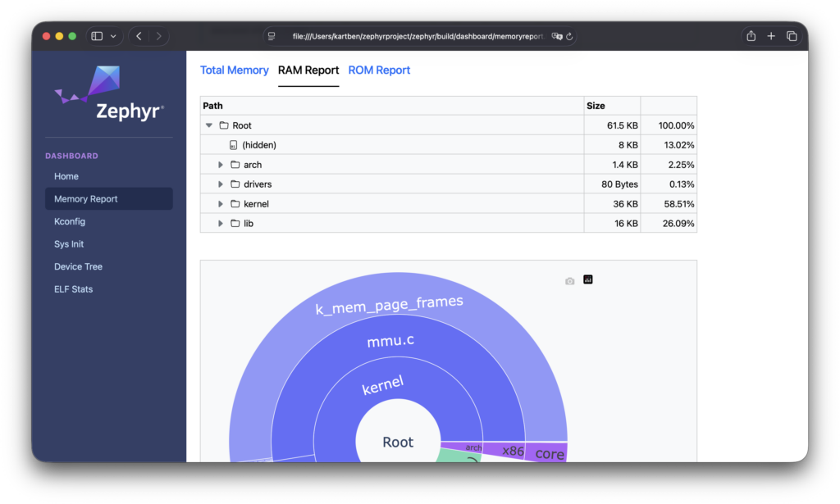
Task: Click the Share icon in Safari toolbar
Action: [x=751, y=36]
